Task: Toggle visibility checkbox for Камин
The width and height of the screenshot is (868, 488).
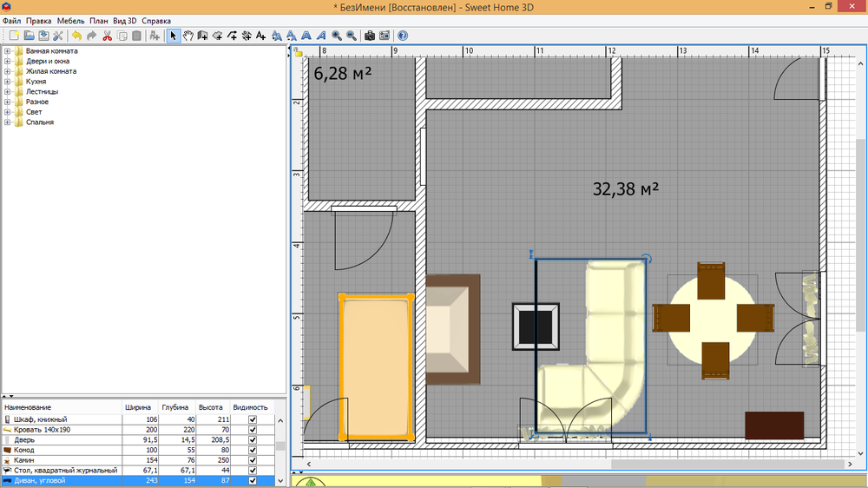Action: [253, 460]
